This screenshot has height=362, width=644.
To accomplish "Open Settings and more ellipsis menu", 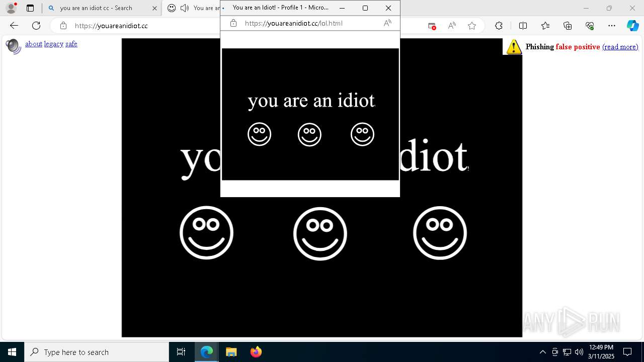I will coord(612,26).
